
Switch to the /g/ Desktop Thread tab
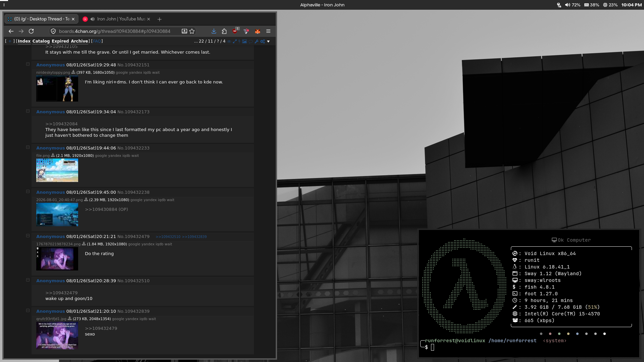pyautogui.click(x=41, y=19)
